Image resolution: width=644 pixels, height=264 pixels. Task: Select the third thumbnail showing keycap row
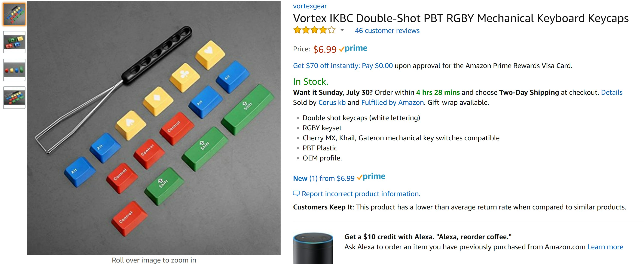14,70
